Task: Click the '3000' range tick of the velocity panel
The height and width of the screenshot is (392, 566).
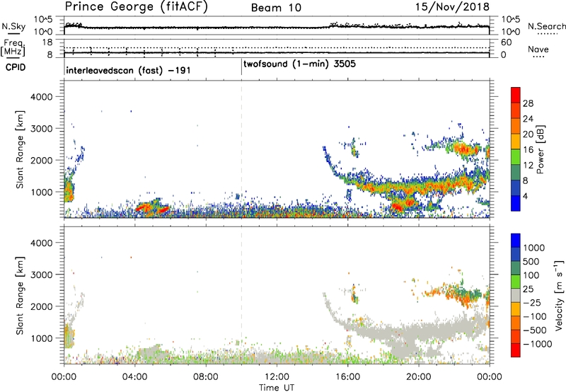Action: click(x=41, y=275)
